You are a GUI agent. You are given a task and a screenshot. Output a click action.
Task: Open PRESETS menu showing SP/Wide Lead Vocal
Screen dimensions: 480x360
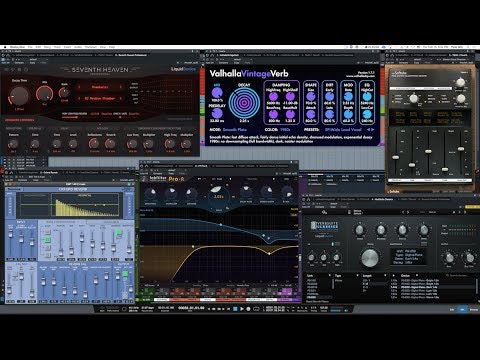coord(343,129)
